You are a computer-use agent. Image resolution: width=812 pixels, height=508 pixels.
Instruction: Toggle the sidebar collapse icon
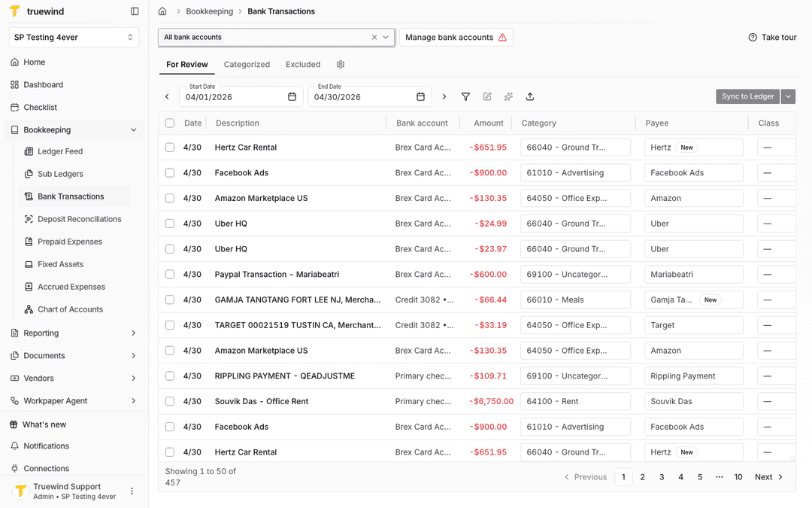click(135, 11)
